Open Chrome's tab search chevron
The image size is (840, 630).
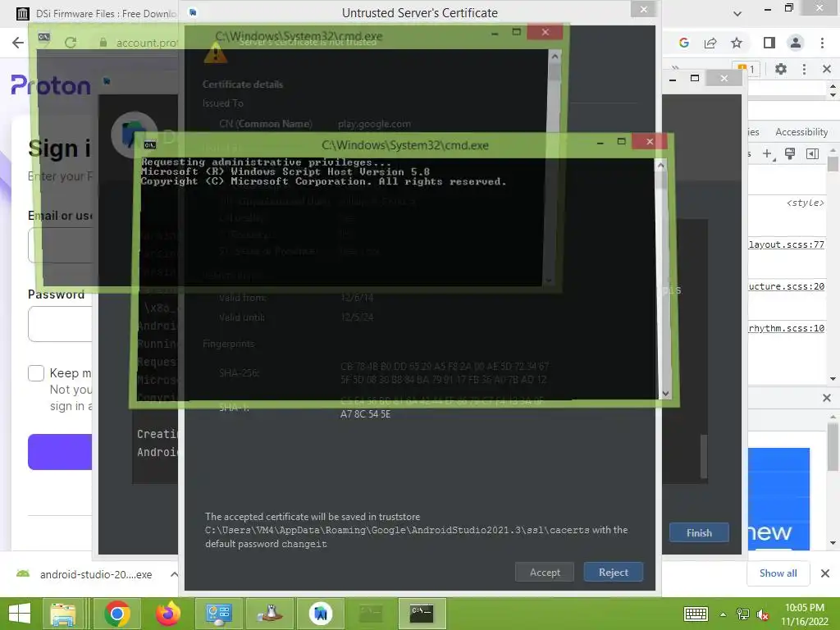coord(737,13)
